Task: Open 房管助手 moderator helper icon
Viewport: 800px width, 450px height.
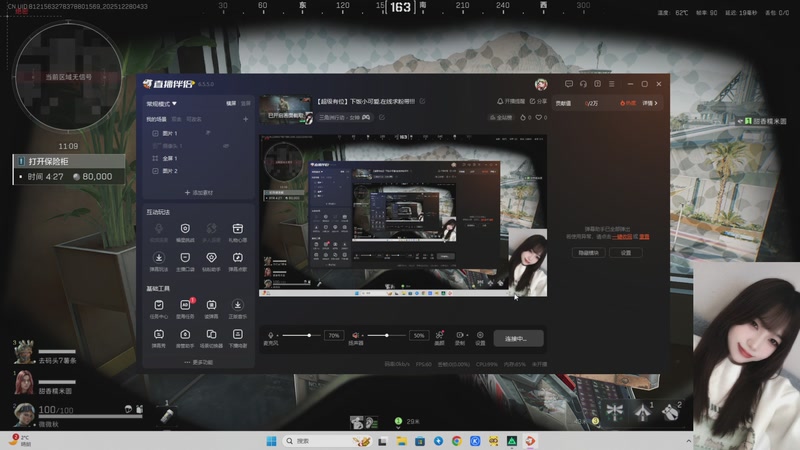Action: [185, 334]
